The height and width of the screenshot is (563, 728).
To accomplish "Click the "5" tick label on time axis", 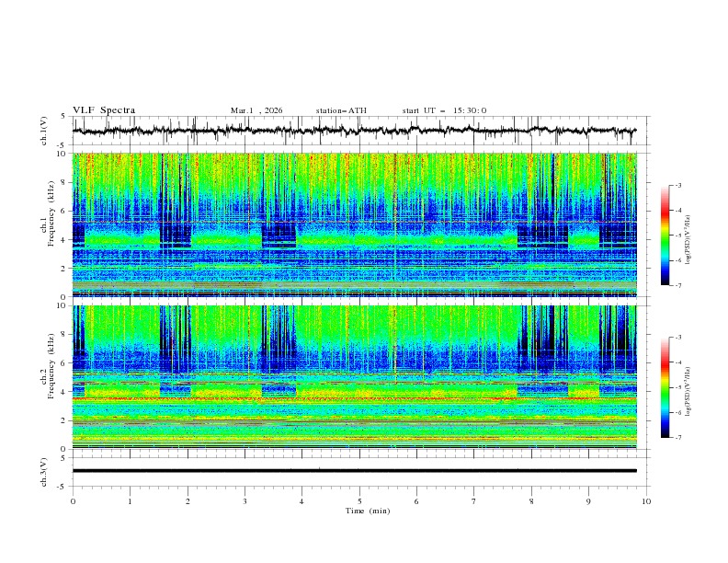I will point(359,501).
